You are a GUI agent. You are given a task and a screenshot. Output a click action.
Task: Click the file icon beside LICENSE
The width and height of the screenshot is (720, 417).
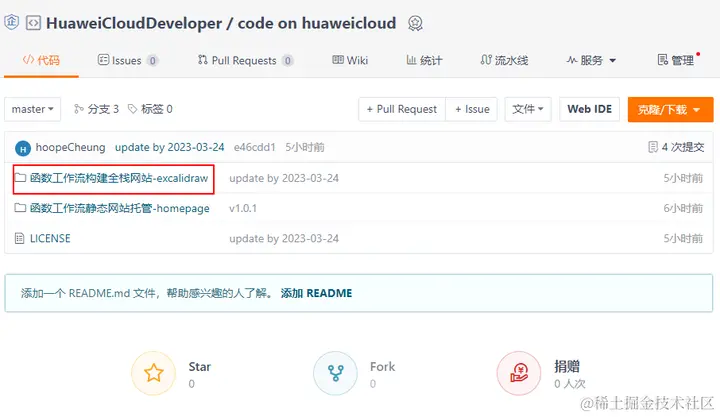[19, 238]
